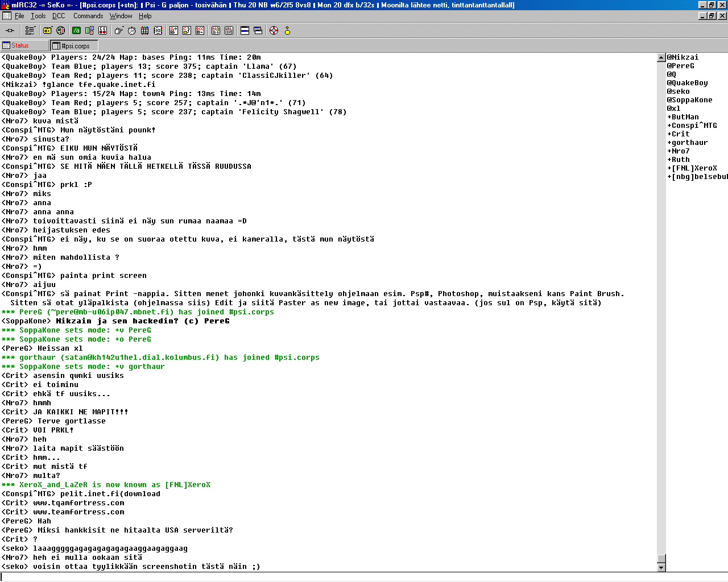Viewport: 728px width, 582px height.
Task: Tile windows using the toolbar icon
Action: coord(245,31)
